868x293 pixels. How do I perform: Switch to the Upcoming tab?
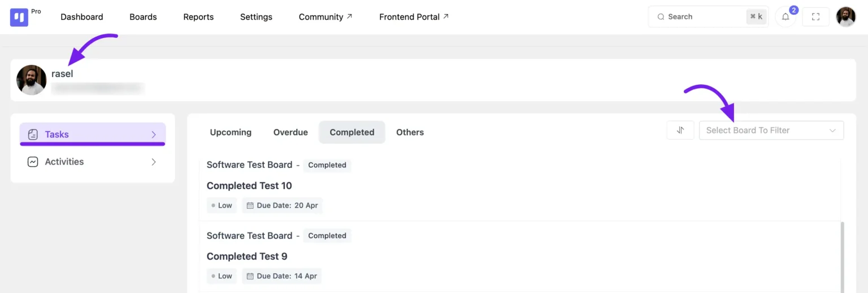pos(231,132)
